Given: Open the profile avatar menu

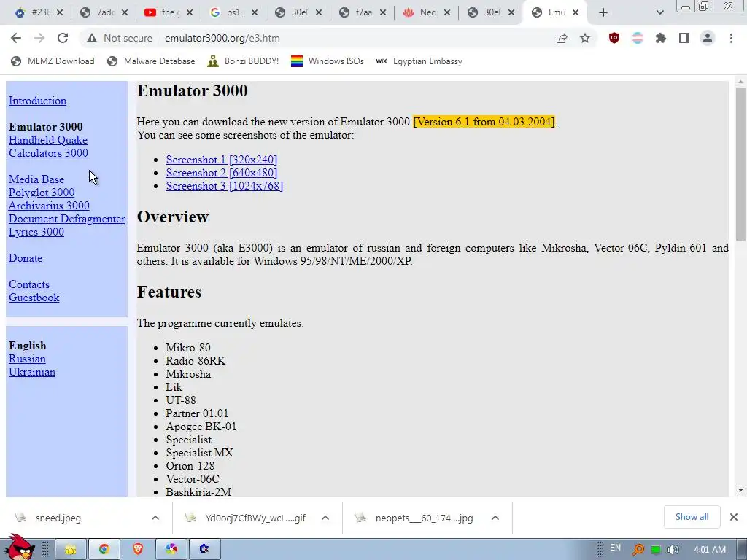Looking at the screenshot, I should (x=708, y=38).
